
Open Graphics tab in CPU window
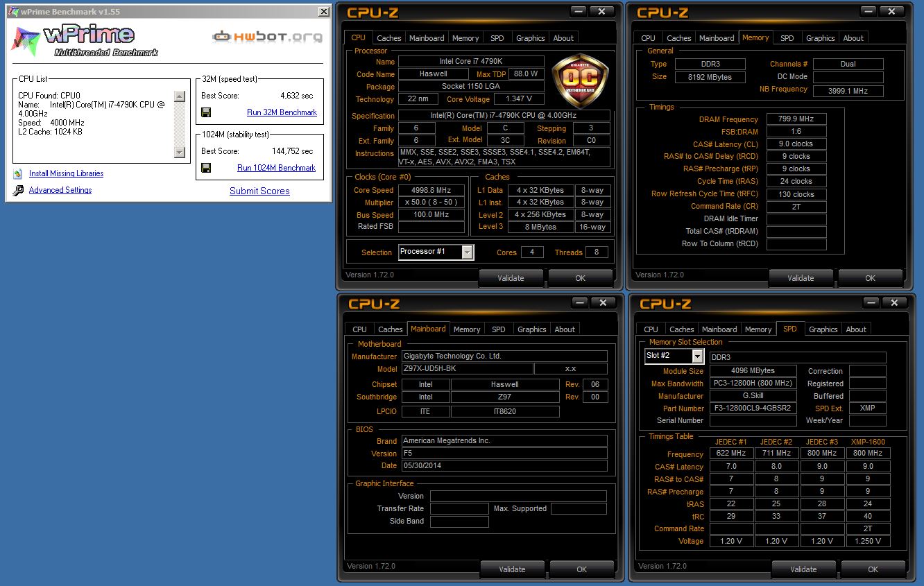click(530, 38)
